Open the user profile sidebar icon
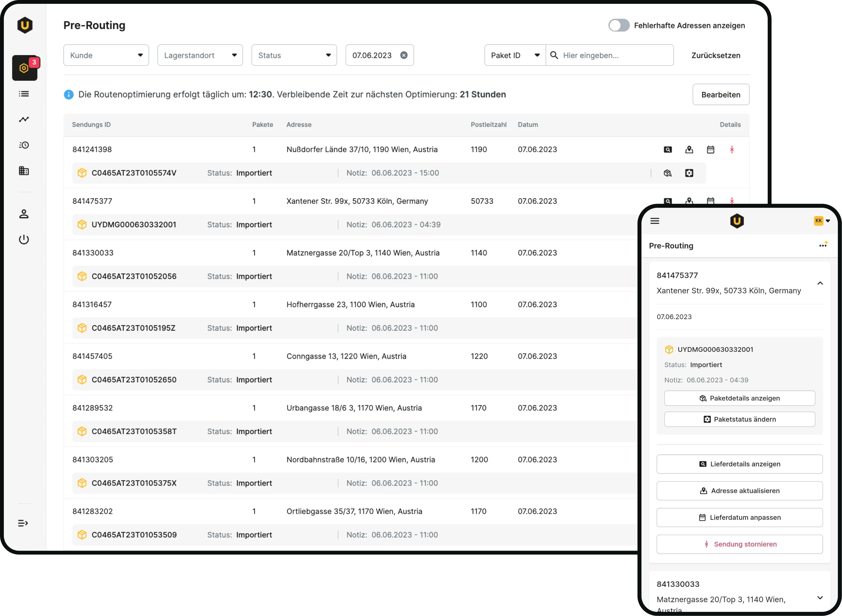 click(24, 214)
